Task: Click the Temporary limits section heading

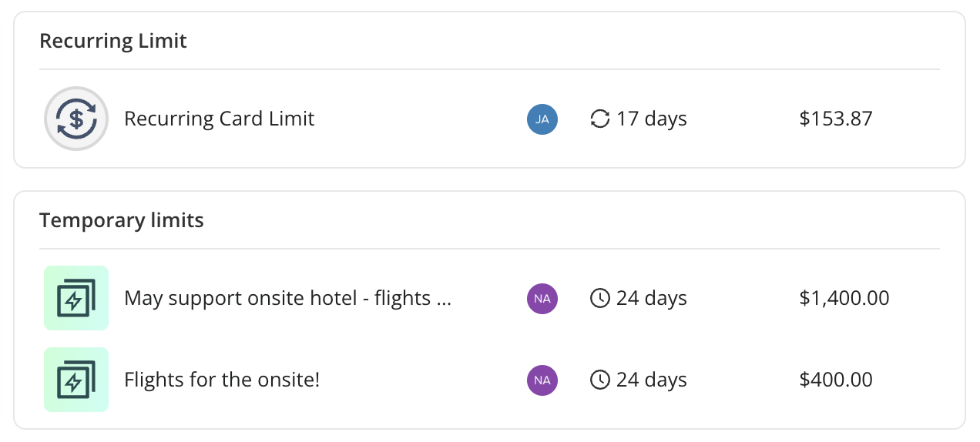Action: pos(122,220)
